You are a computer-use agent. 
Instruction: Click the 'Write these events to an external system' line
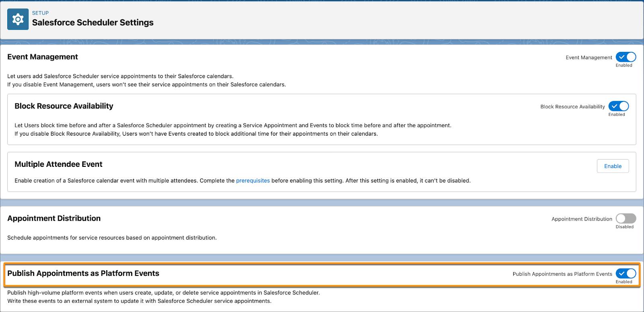click(x=139, y=301)
